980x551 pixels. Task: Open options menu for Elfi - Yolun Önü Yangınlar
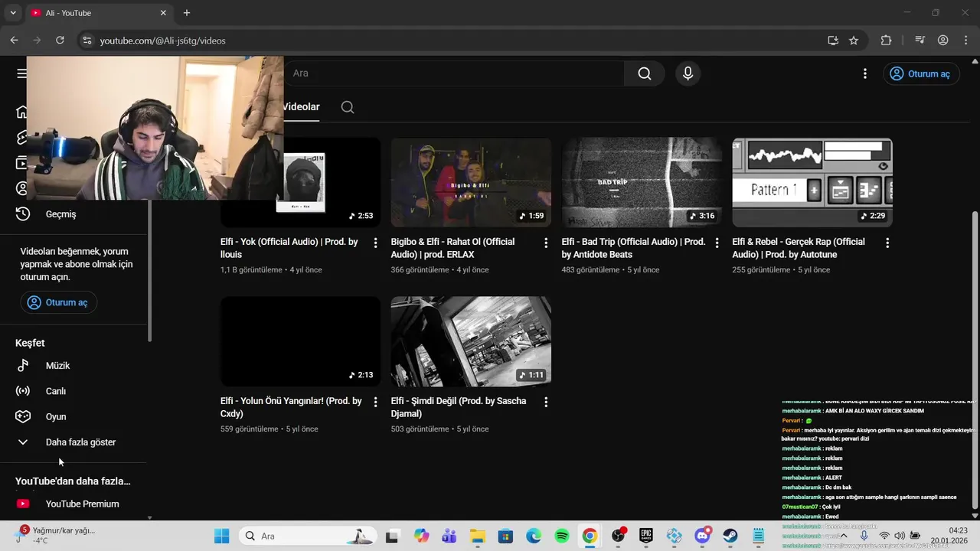[x=375, y=402]
